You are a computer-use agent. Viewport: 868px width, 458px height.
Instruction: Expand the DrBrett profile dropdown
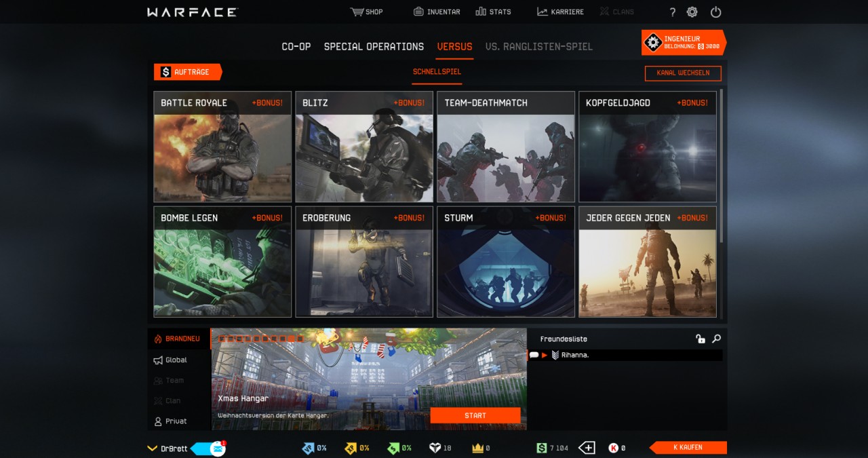153,448
